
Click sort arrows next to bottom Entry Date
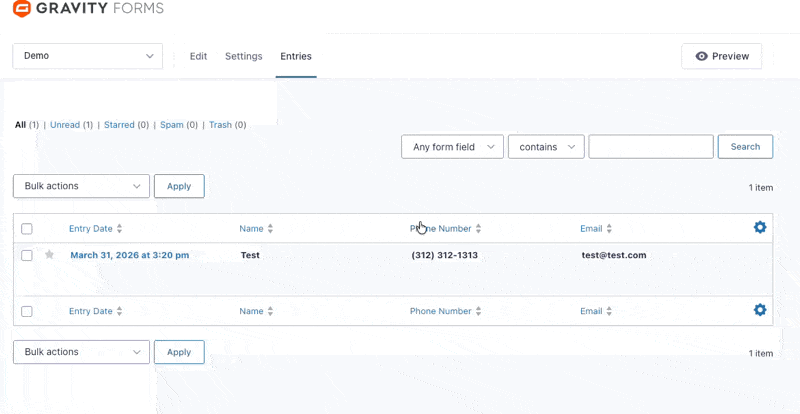click(119, 311)
